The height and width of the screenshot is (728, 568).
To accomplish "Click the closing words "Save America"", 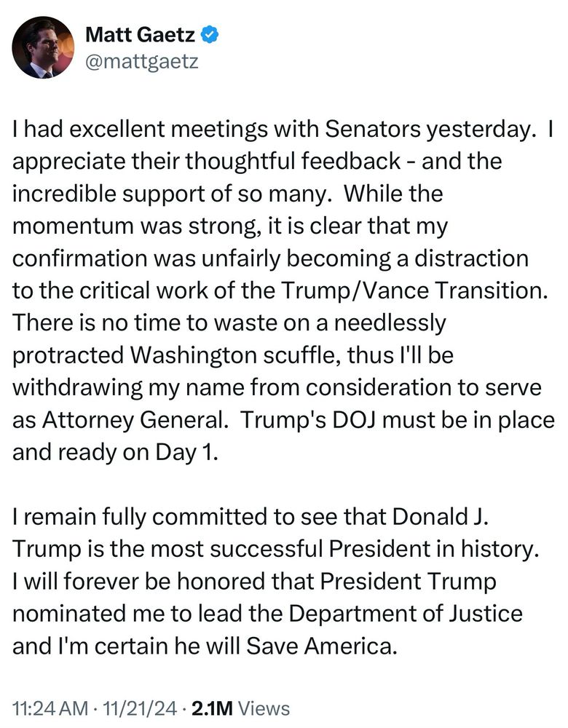I will click(320, 646).
